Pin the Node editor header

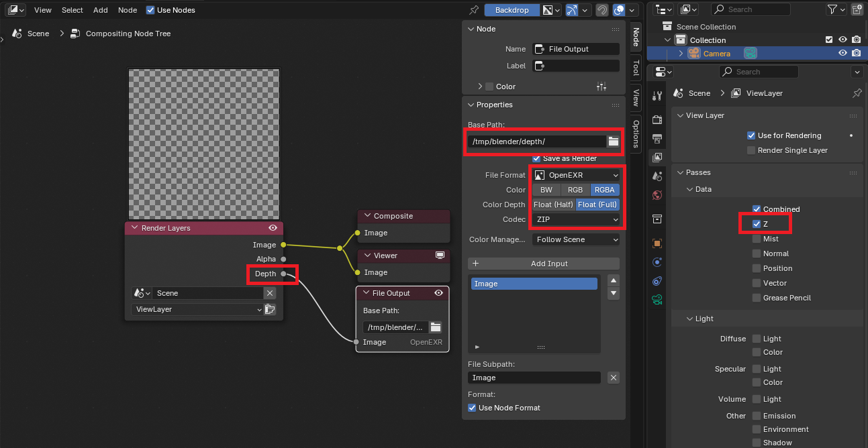point(474,9)
